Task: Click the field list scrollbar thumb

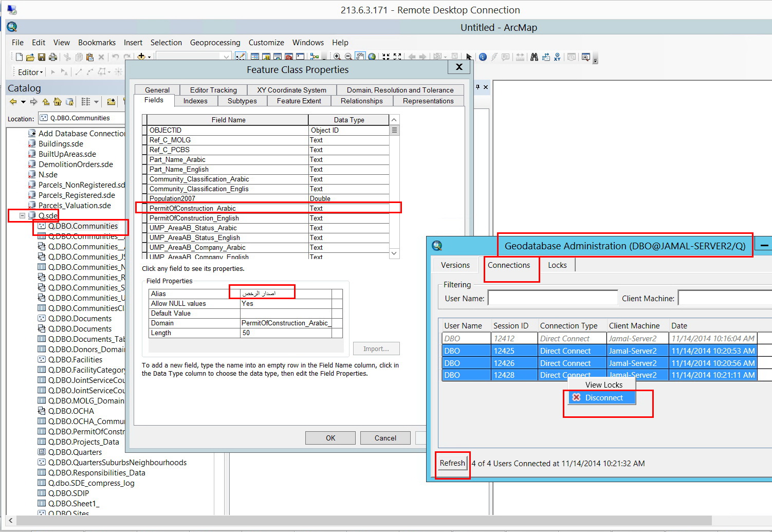Action: [x=394, y=131]
